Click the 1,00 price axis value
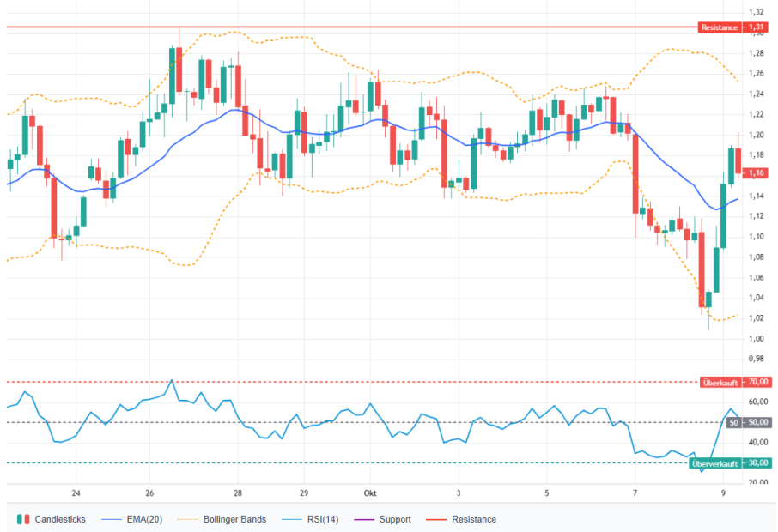This screenshot has width=778, height=532. coord(757,339)
